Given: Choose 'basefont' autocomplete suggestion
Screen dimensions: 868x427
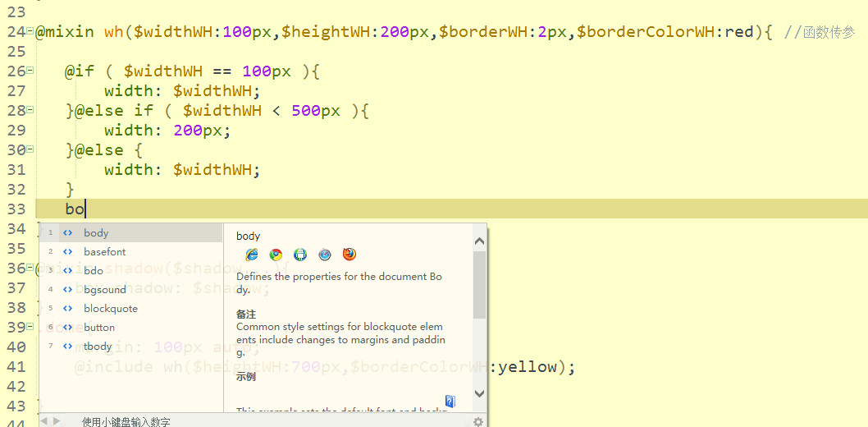Looking at the screenshot, I should coord(104,252).
